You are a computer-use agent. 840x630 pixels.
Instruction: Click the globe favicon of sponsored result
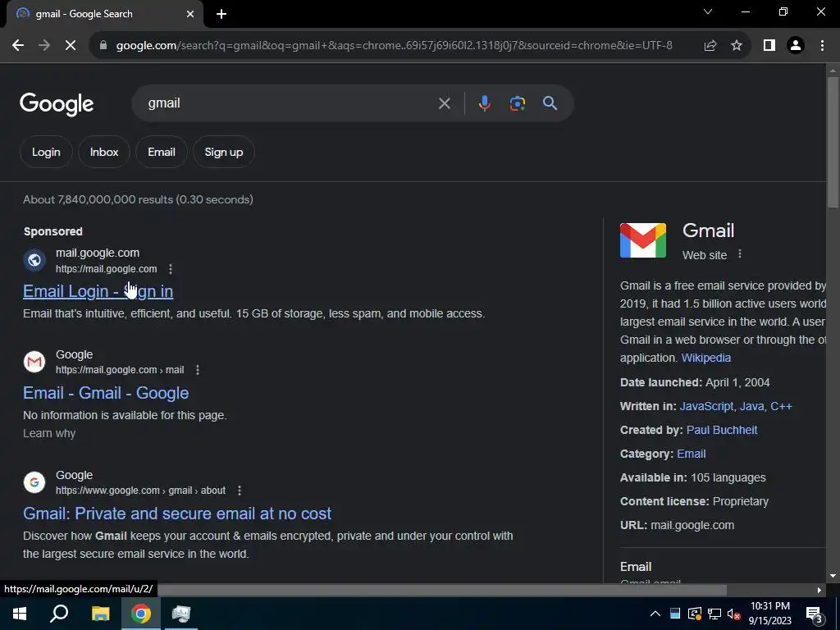tap(34, 260)
